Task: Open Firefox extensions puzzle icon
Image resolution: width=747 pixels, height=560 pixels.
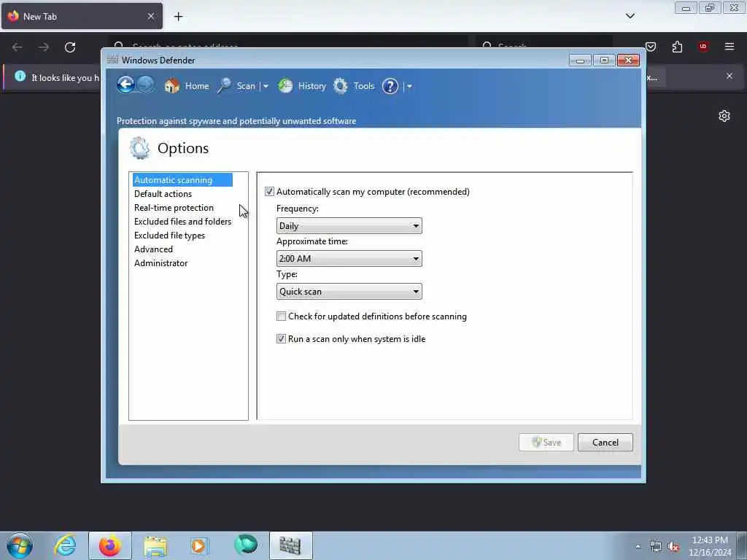Action: tap(677, 47)
